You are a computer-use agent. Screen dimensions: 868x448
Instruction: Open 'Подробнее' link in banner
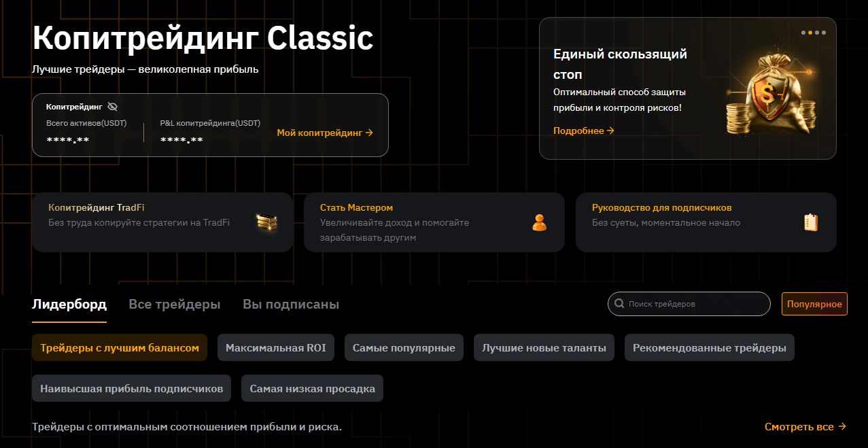[583, 131]
